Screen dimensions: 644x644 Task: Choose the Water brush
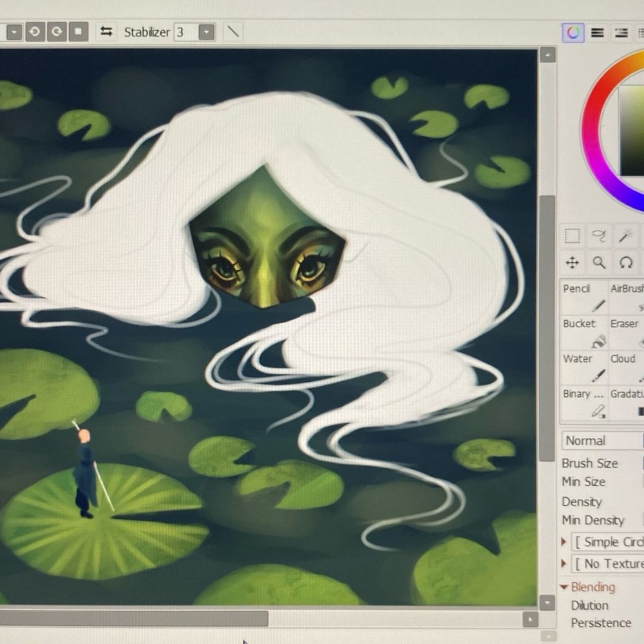click(583, 367)
